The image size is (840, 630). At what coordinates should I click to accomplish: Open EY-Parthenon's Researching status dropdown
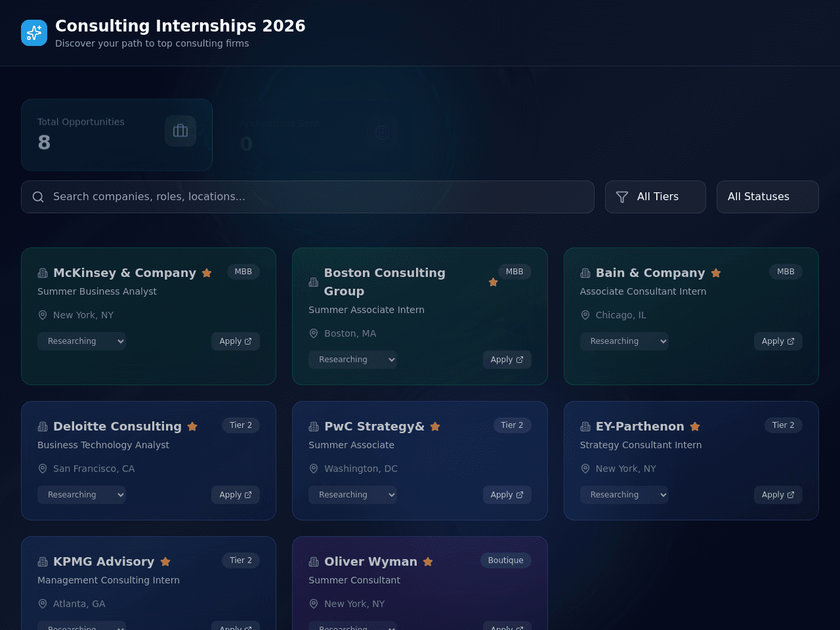(624, 495)
